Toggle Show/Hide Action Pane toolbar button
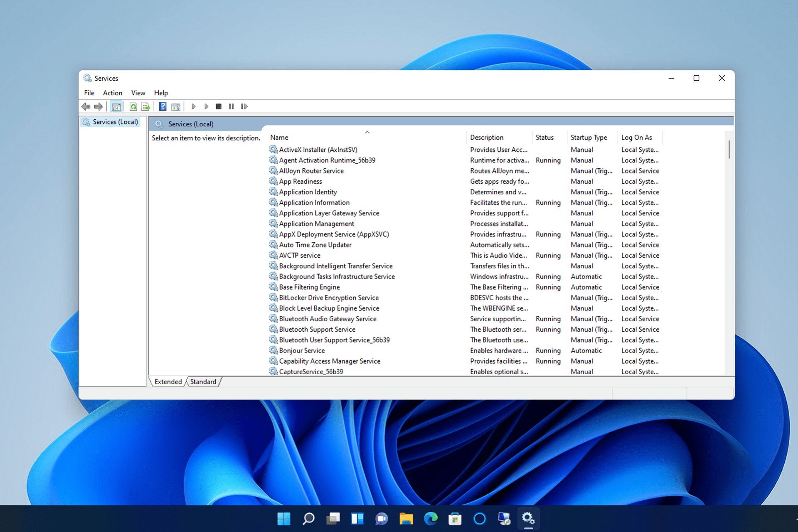The image size is (798, 532). coord(176,107)
